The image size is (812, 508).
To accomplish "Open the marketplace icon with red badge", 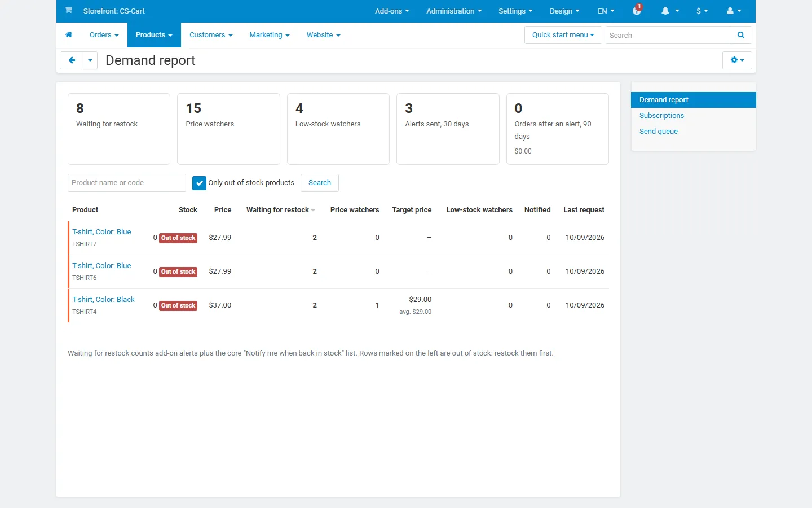I will pos(637,10).
